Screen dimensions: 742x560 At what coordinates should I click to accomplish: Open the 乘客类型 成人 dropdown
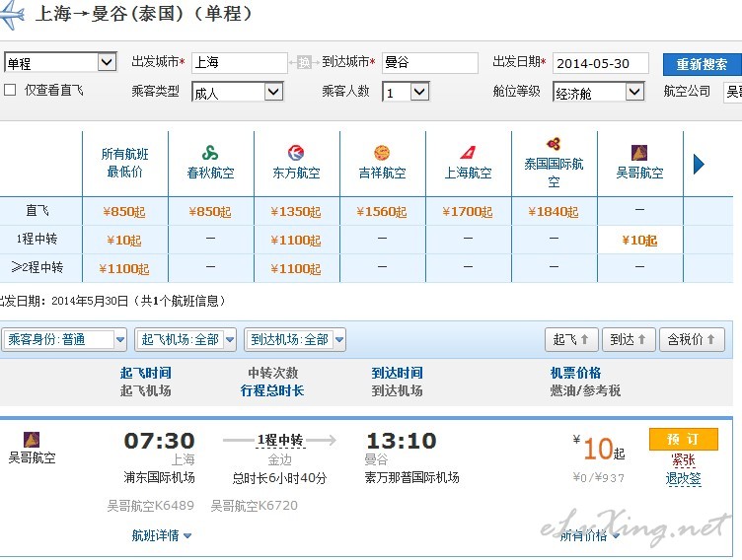pos(238,92)
